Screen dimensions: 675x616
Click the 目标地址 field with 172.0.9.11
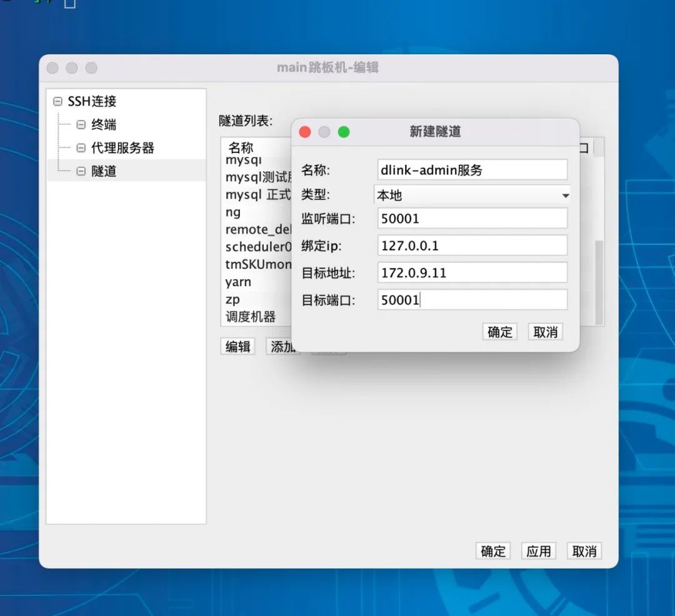click(472, 273)
